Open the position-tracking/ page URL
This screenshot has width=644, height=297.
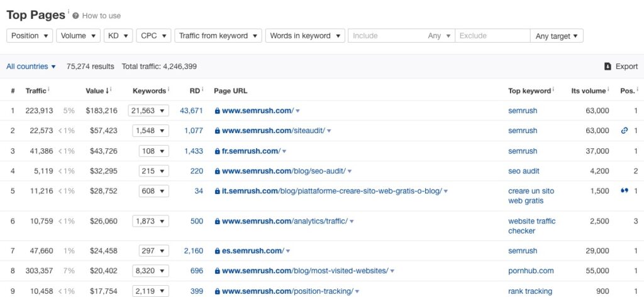287,291
